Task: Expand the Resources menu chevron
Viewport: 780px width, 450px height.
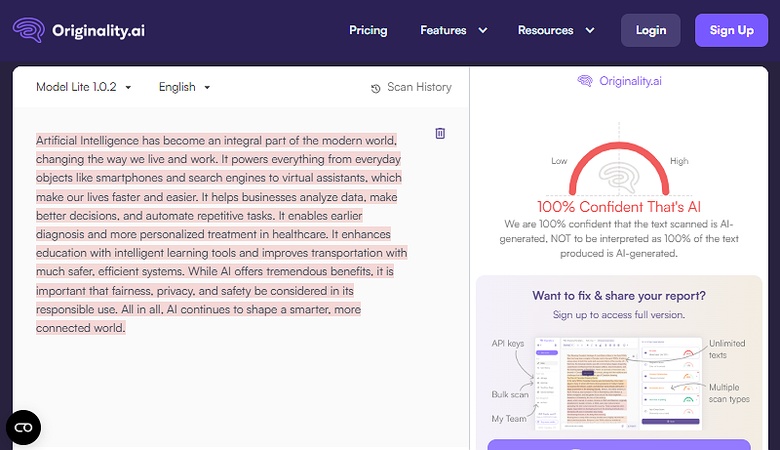Action: click(x=590, y=30)
